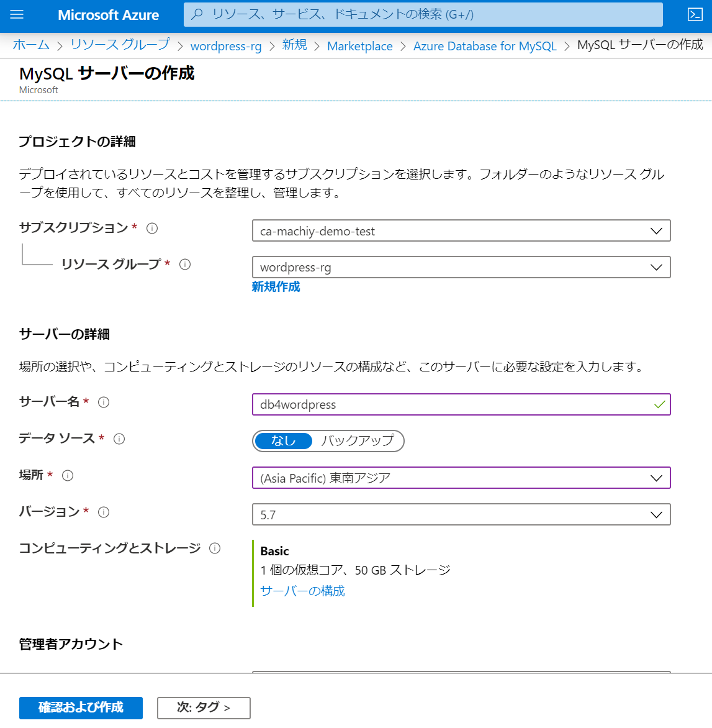Click MySQL サーバーの作成 page title

107,73
